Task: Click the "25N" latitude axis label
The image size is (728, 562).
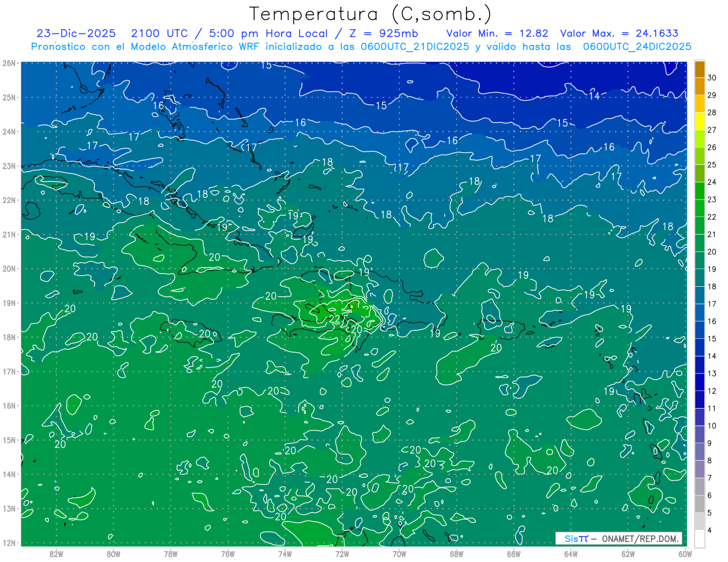Action: tap(9, 97)
